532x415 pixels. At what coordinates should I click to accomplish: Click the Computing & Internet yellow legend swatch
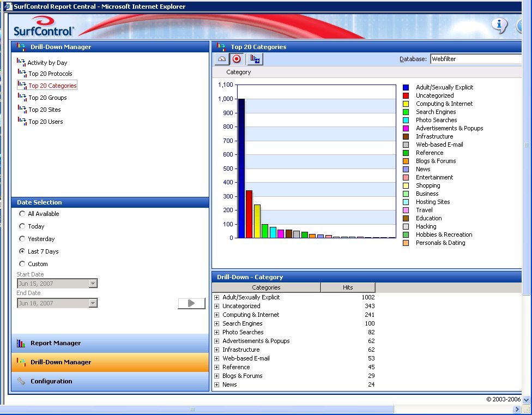406,104
